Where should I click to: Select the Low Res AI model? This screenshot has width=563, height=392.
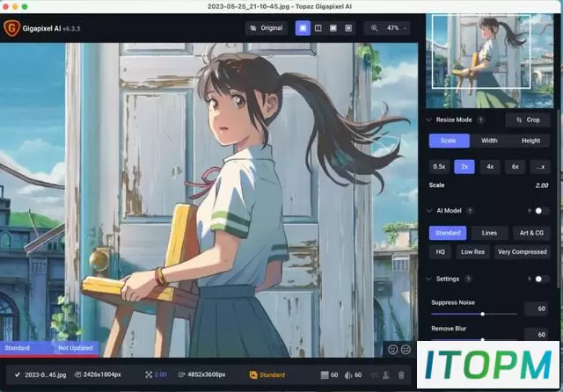coord(473,252)
